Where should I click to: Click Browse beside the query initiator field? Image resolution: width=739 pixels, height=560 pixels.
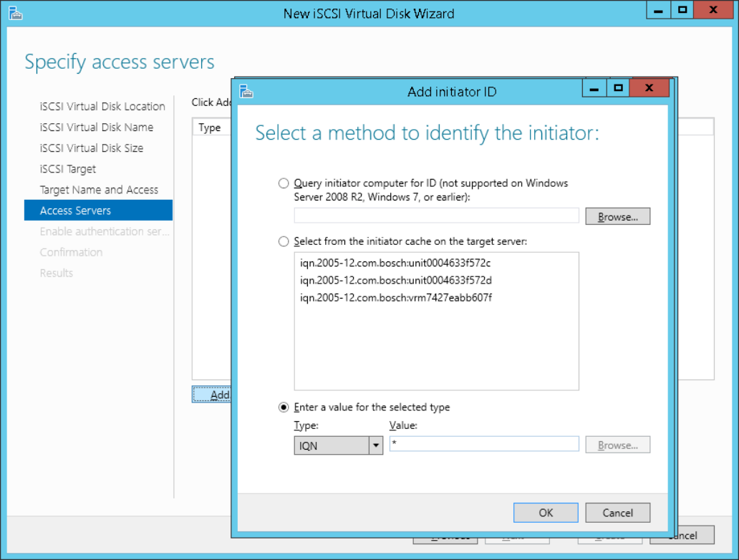(617, 216)
